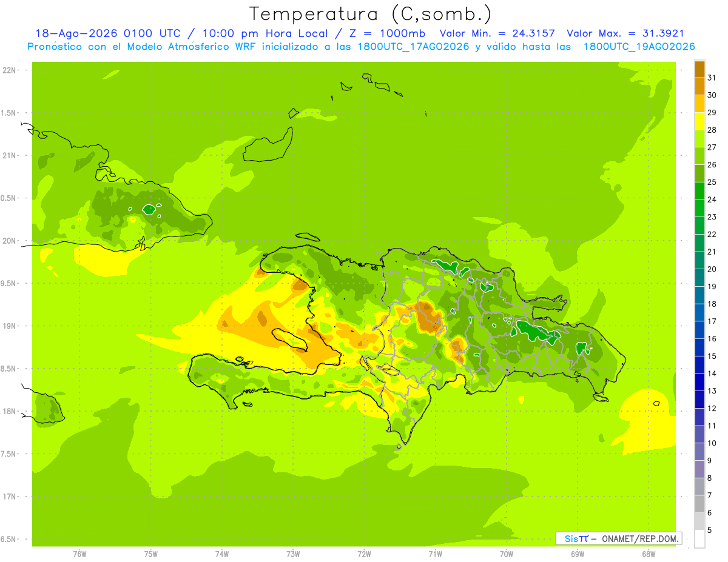Select the lime swatch between 27 and 28

coord(699,139)
